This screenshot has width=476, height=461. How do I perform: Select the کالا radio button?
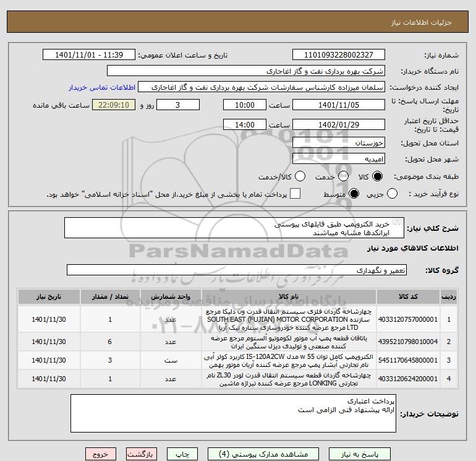tap(377, 176)
